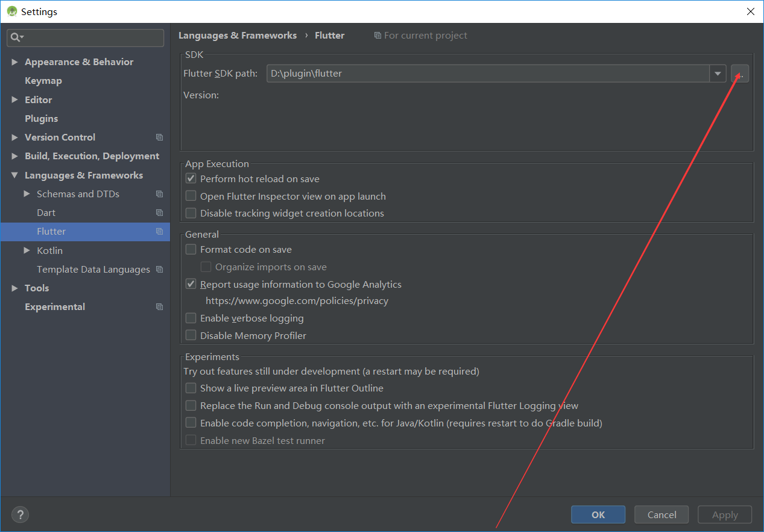
Task: Select Template Data Languages item
Action: click(x=93, y=270)
